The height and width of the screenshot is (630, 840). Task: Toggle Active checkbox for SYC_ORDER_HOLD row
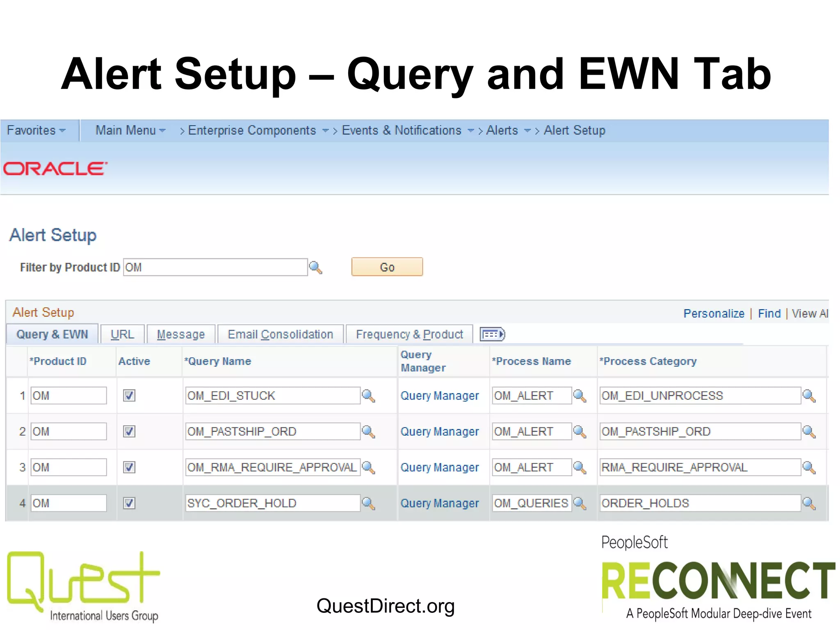pyautogui.click(x=129, y=503)
